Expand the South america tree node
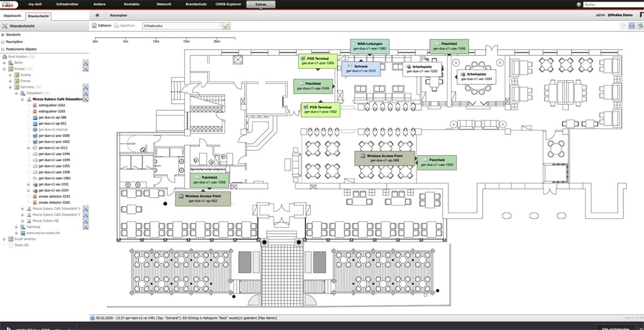 click(4, 239)
